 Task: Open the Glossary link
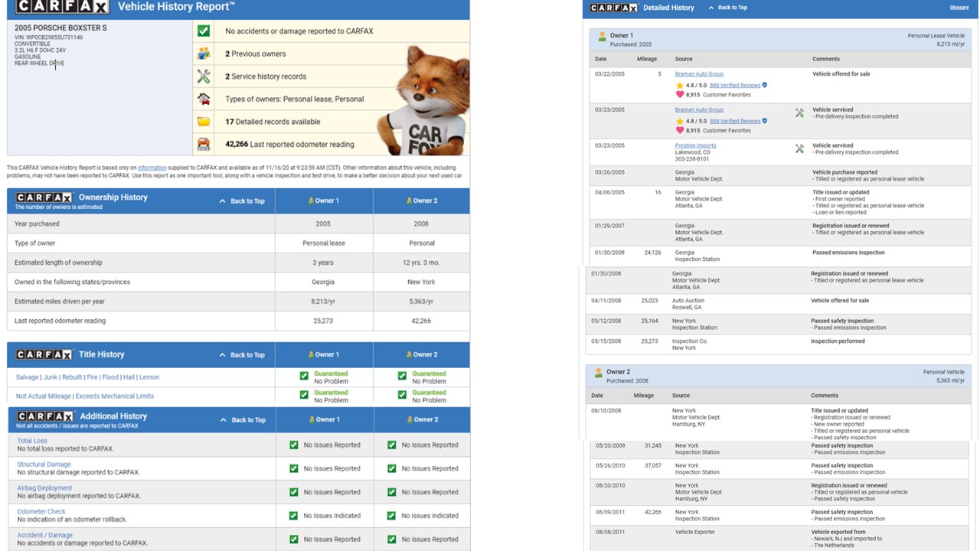tap(959, 8)
